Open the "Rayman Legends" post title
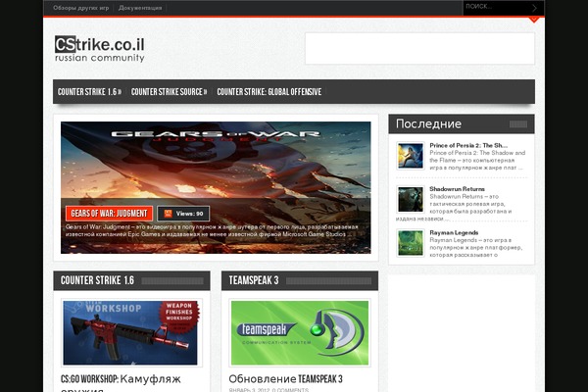This screenshot has width=588, height=392. [x=454, y=232]
